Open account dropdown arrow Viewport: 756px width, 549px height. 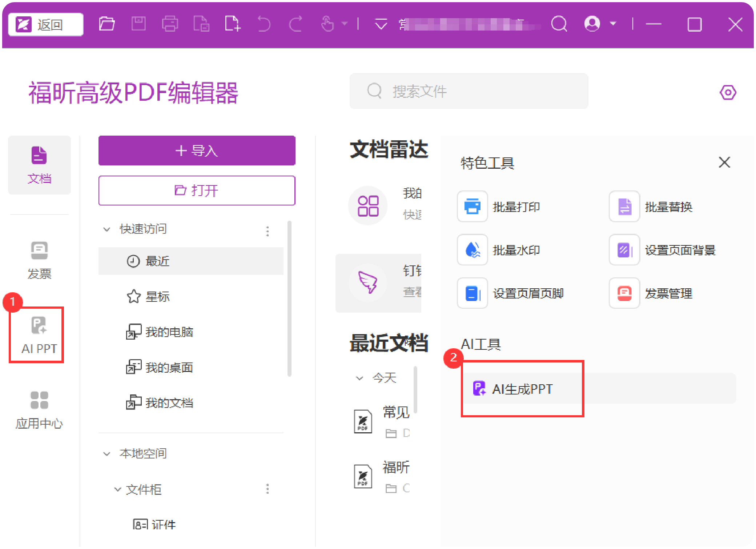click(613, 24)
